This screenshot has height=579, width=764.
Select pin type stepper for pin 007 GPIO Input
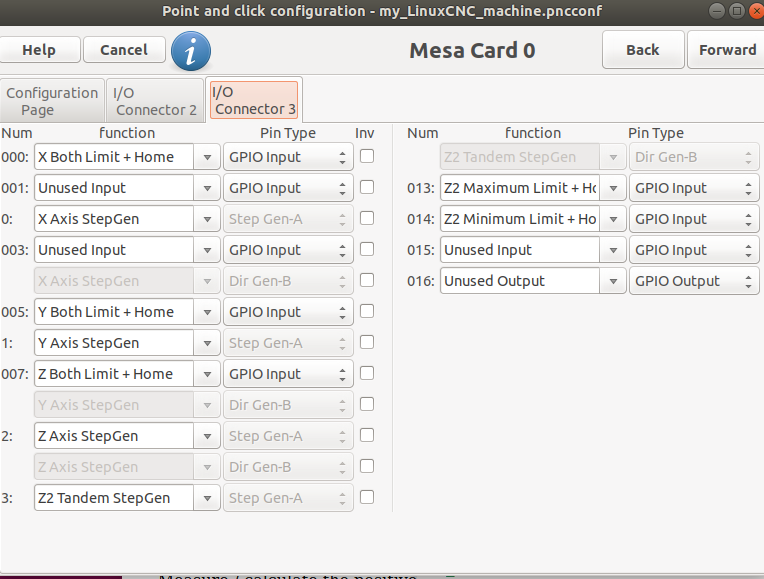pyautogui.click(x=288, y=374)
